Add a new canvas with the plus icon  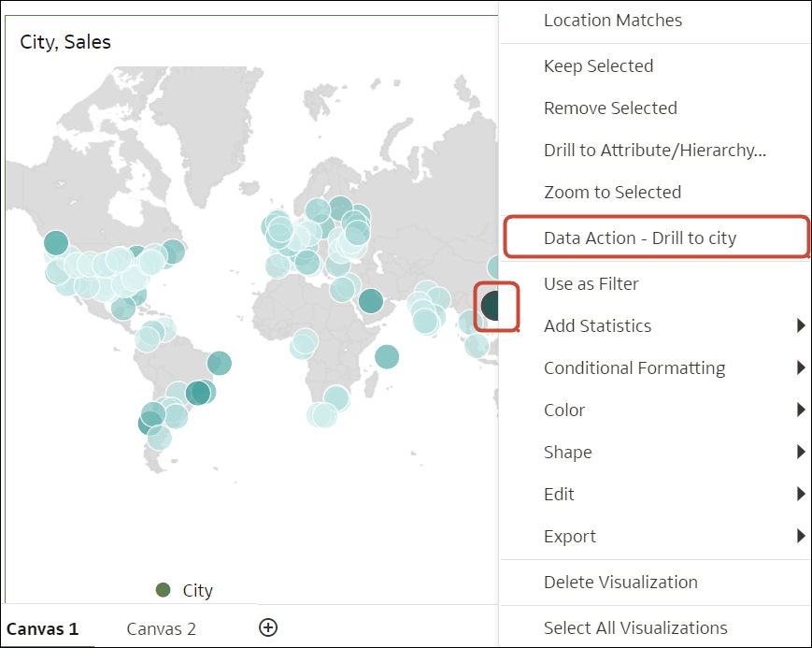268,627
